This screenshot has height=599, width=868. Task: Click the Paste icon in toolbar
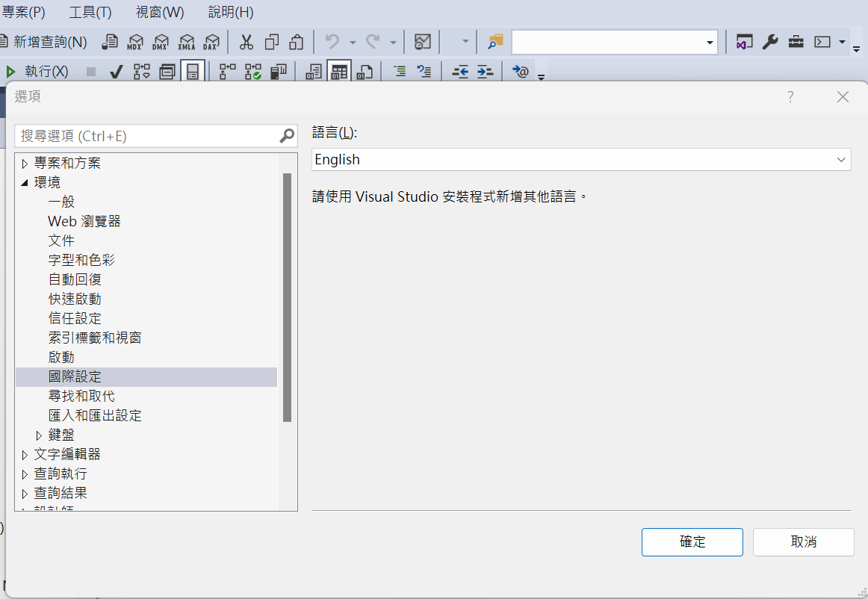point(297,42)
